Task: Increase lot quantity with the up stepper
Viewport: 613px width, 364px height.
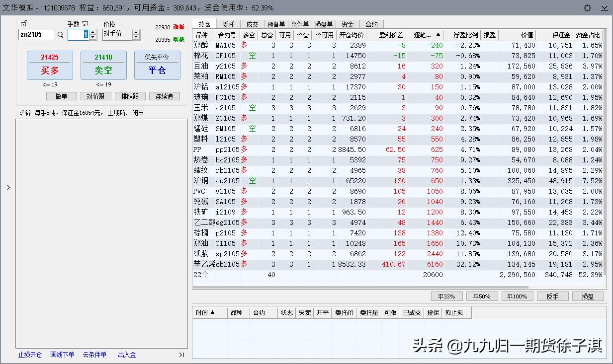Action: 92,32
